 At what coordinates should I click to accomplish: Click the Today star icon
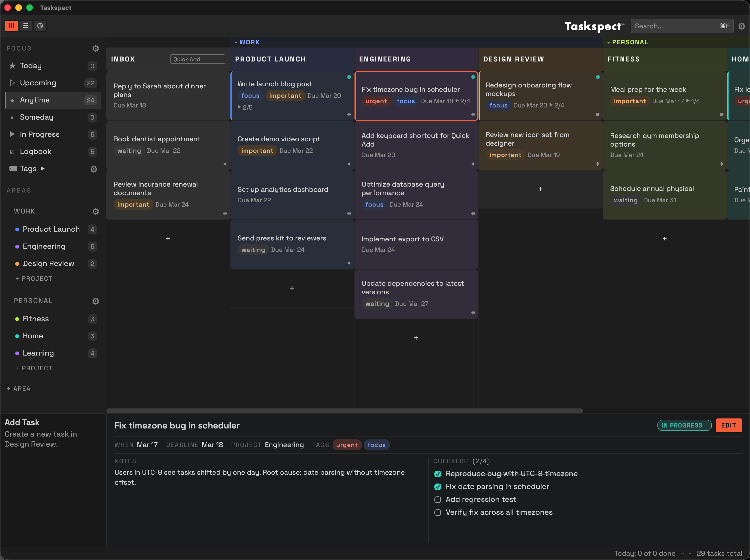point(13,66)
